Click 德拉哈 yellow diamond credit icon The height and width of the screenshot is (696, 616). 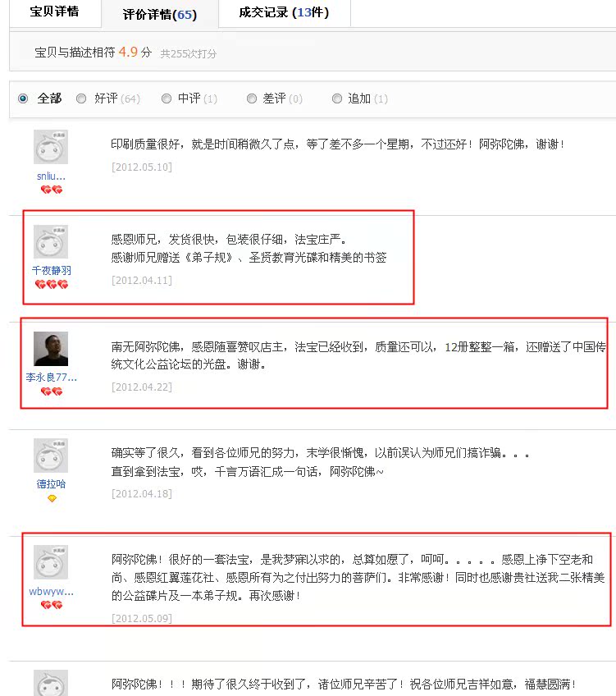(52, 498)
